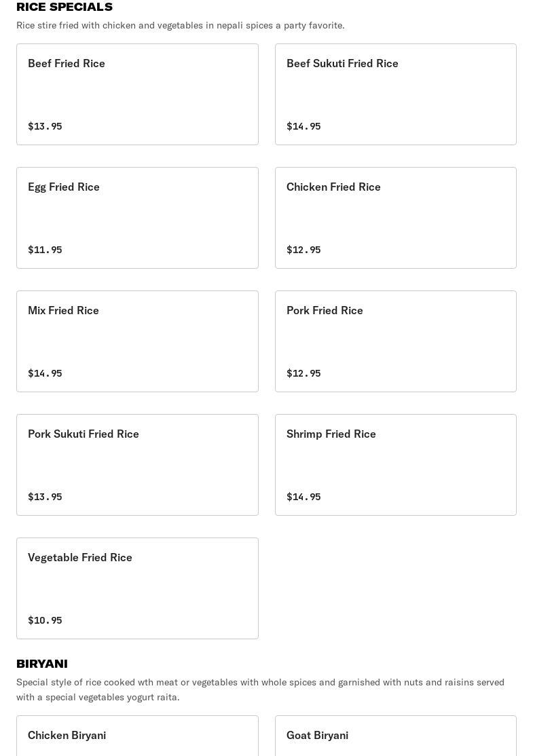The image size is (533, 756).
Task: Open the Chicken Biryani card
Action: [137, 736]
